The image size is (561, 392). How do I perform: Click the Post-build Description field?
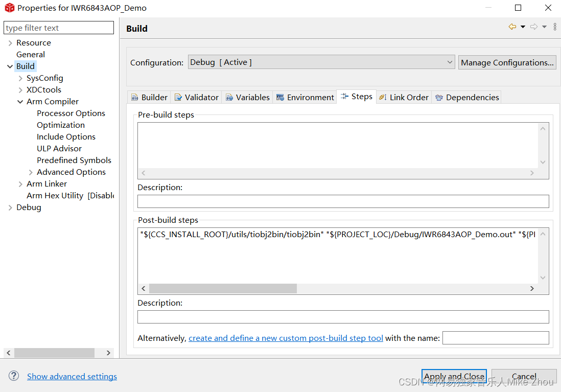tap(343, 317)
